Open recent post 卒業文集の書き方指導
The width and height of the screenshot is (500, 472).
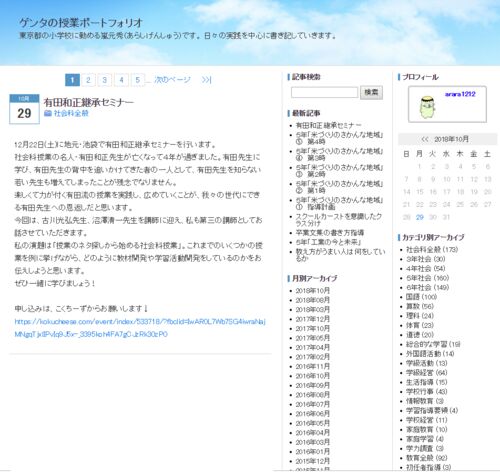(x=330, y=233)
